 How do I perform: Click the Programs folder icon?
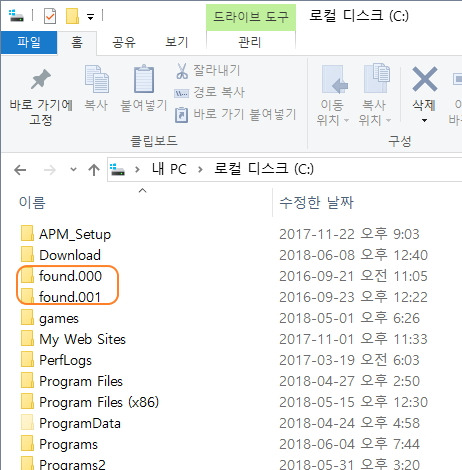click(x=27, y=443)
